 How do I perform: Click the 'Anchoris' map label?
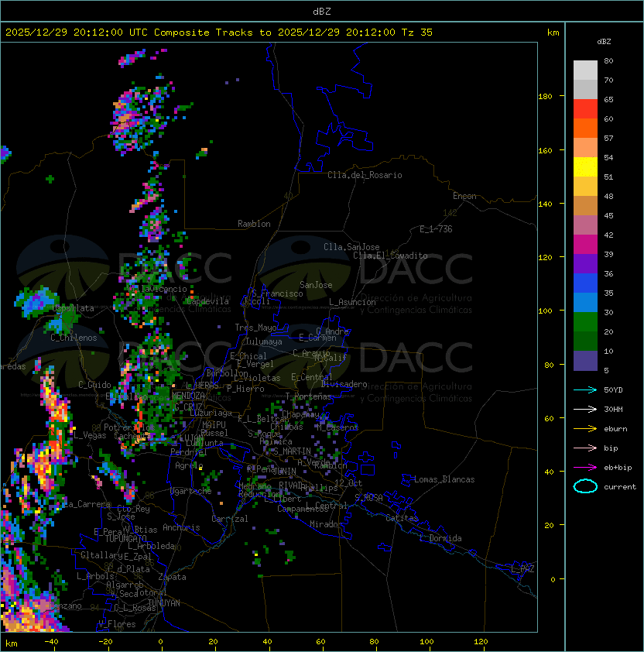coord(181,527)
